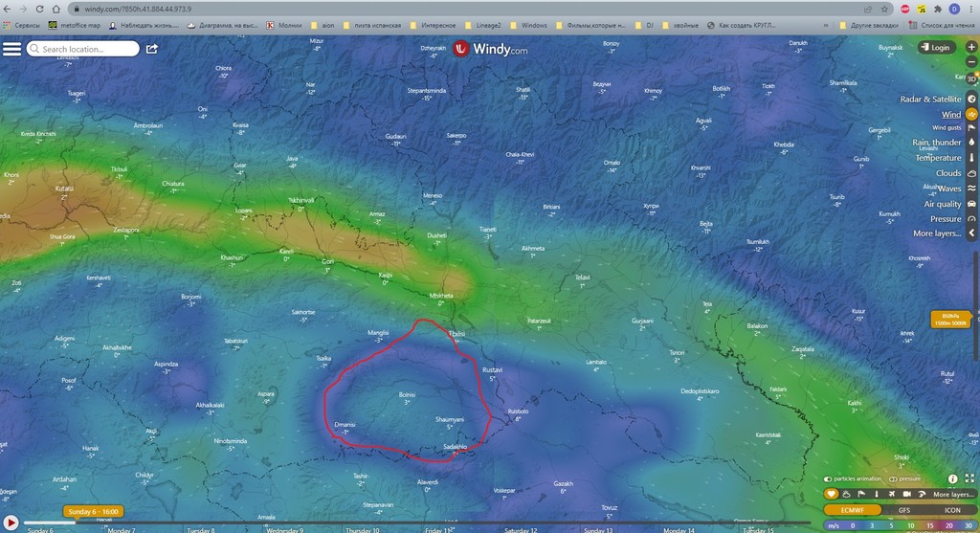Click the Bolnisi city label
980x533 pixels.
(x=407, y=395)
